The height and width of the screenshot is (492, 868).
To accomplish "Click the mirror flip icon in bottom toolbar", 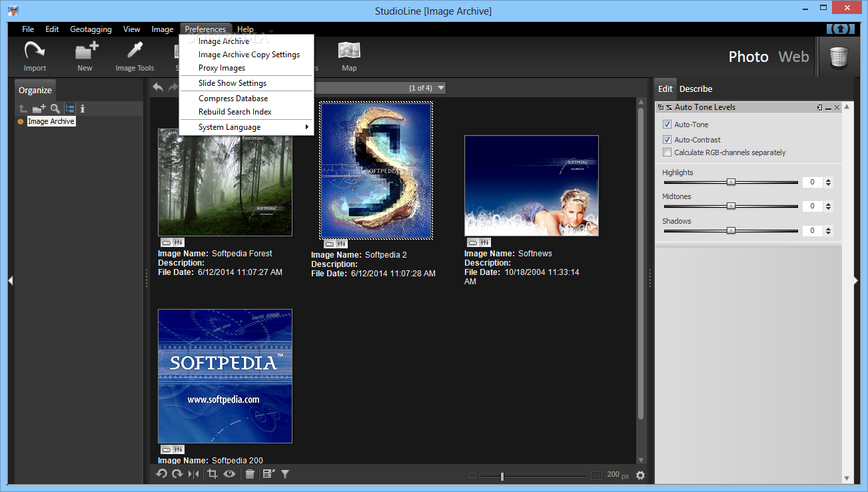I will click(194, 474).
